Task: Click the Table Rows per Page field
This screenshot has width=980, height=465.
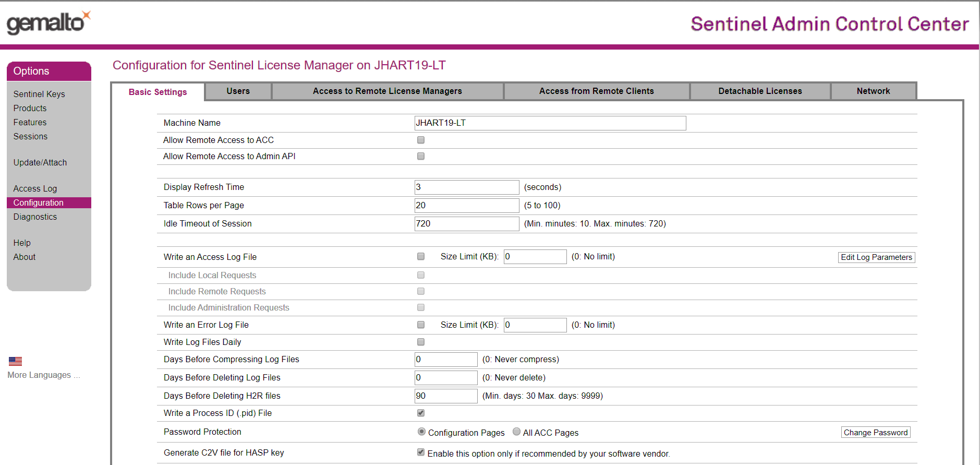Action: 467,206
